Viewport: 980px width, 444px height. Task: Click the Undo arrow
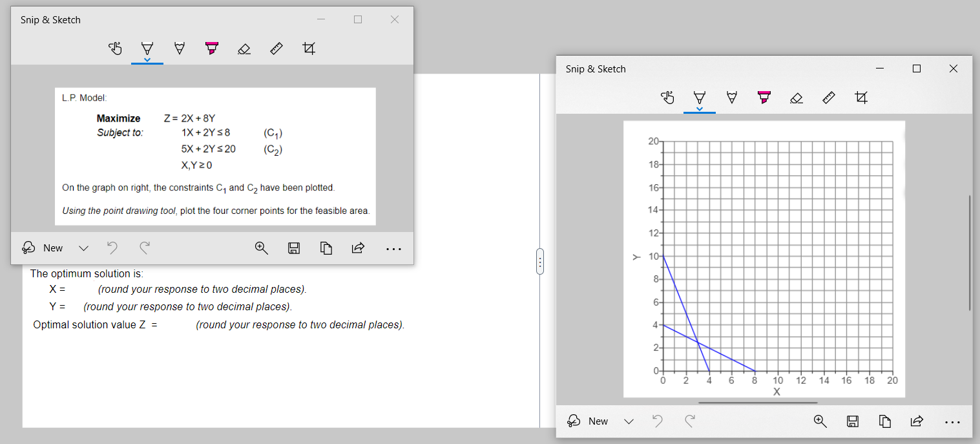tap(112, 248)
